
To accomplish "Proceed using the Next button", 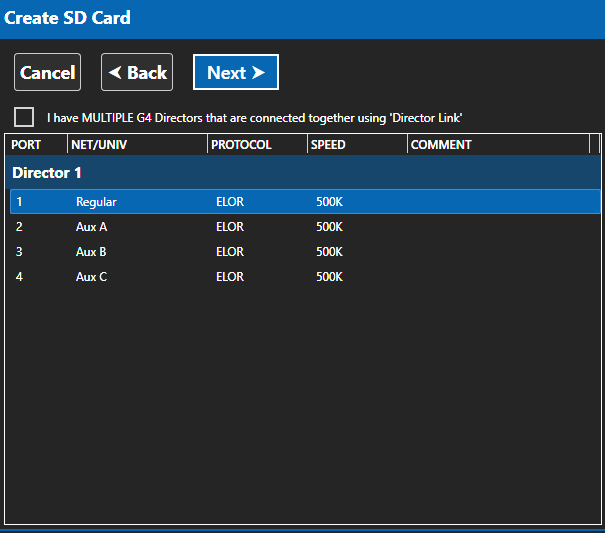I will (x=236, y=72).
